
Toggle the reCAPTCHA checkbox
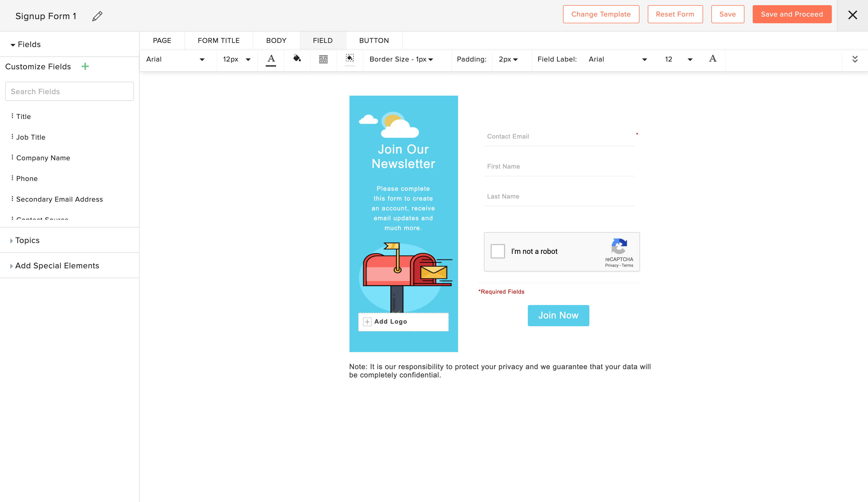498,251
